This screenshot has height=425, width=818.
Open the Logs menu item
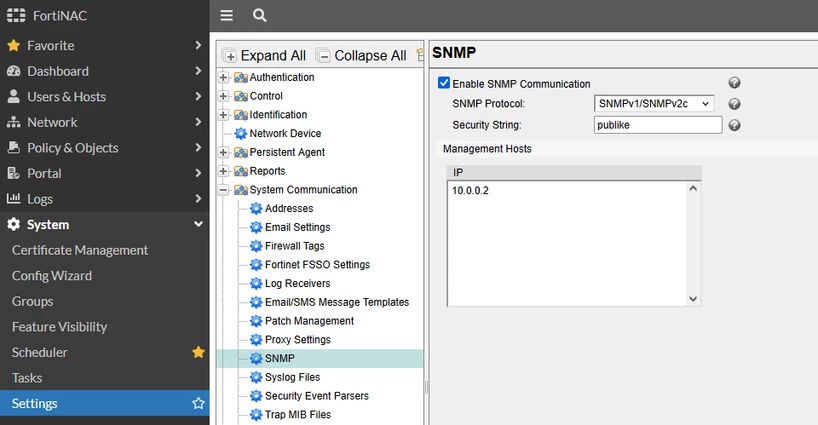pyautogui.click(x=104, y=199)
